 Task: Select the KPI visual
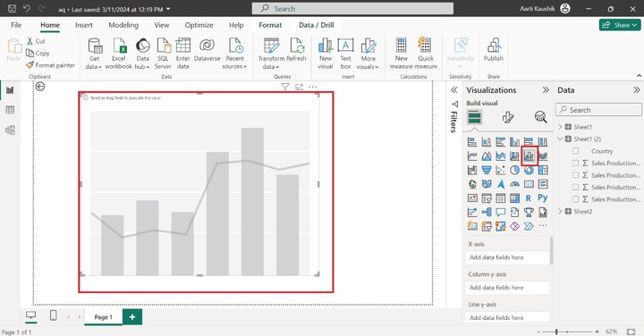tap(472, 198)
